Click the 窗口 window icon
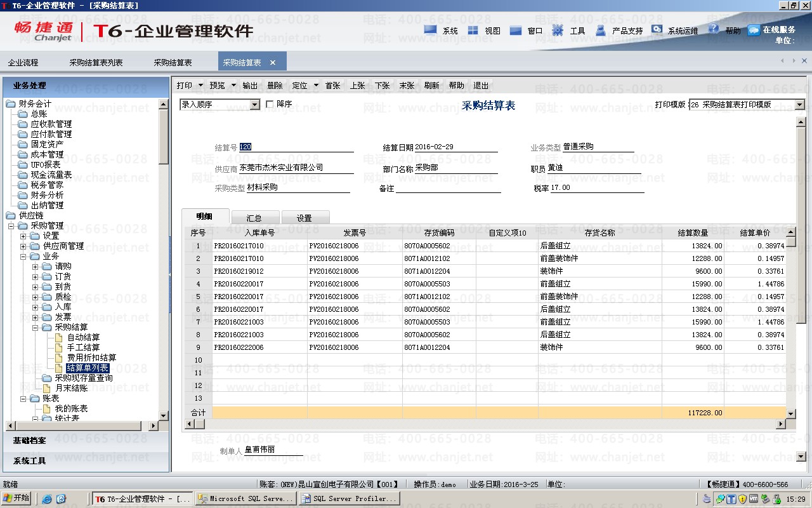Screen dimensions: 812x508 (x=516, y=30)
